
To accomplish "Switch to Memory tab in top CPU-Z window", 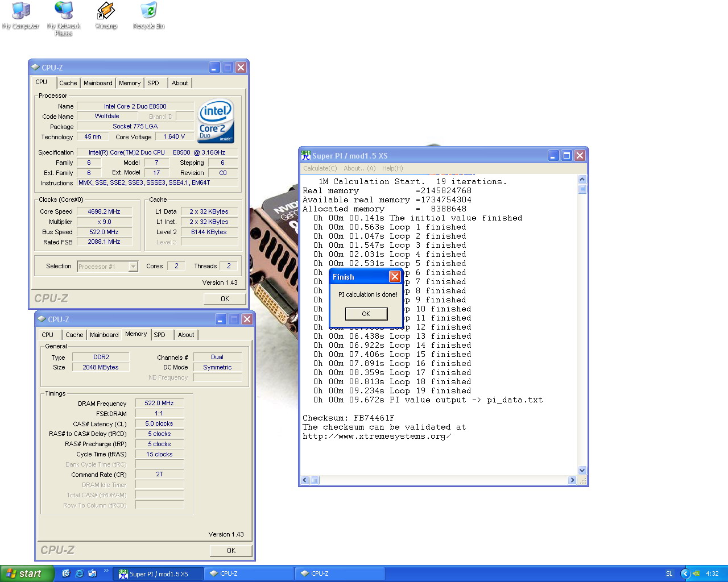I will [x=130, y=83].
